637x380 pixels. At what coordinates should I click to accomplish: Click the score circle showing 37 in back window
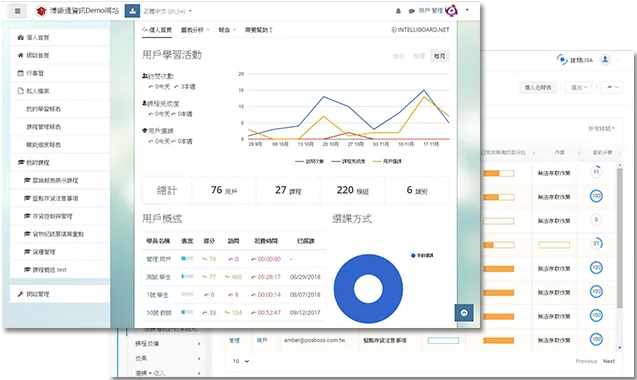tap(596, 244)
